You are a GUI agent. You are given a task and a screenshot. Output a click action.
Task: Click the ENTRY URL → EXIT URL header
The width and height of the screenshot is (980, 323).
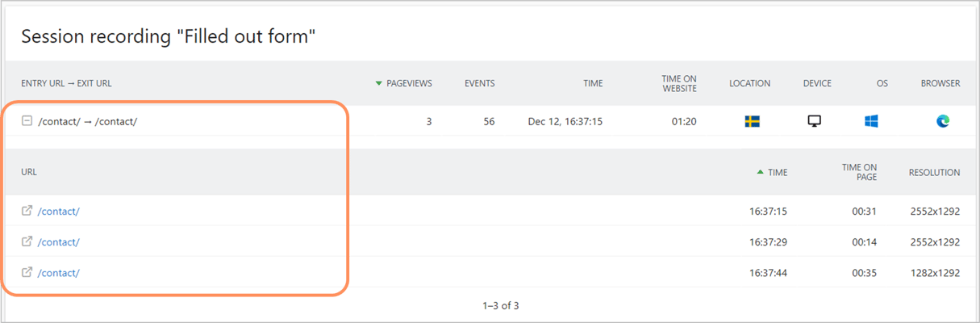(x=72, y=83)
